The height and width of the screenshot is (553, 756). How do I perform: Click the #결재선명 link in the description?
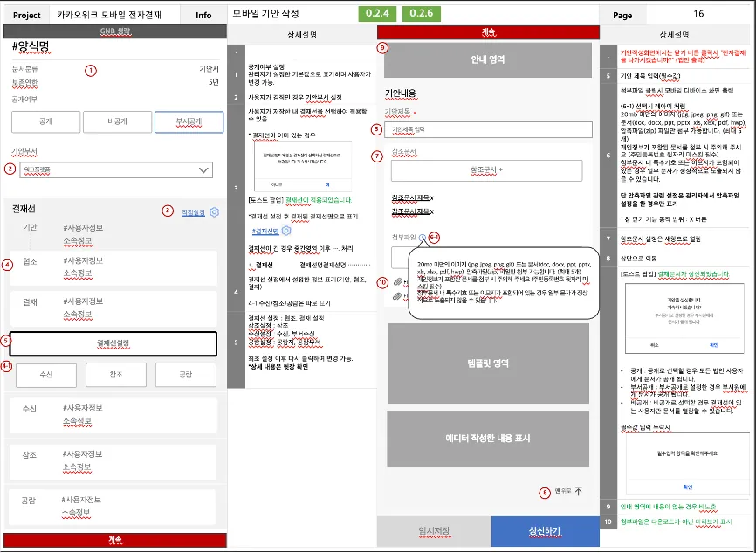(265, 232)
